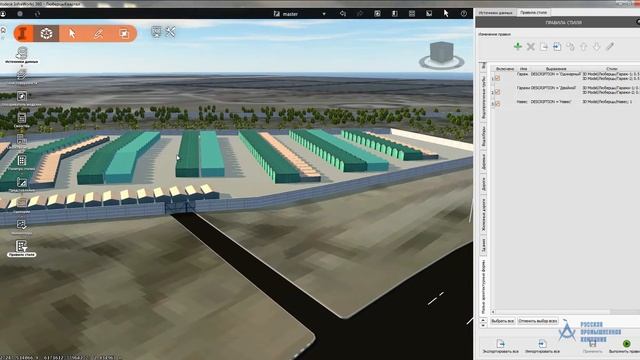Click the monitor presentation icon beside orange toolbar
The height and width of the screenshot is (360, 640).
[156, 32]
